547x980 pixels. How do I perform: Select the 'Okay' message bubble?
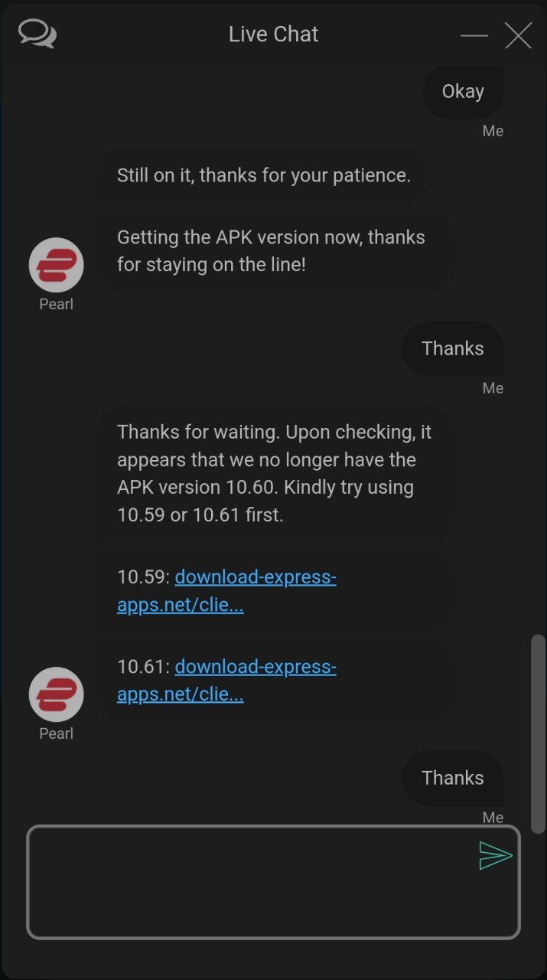[463, 91]
